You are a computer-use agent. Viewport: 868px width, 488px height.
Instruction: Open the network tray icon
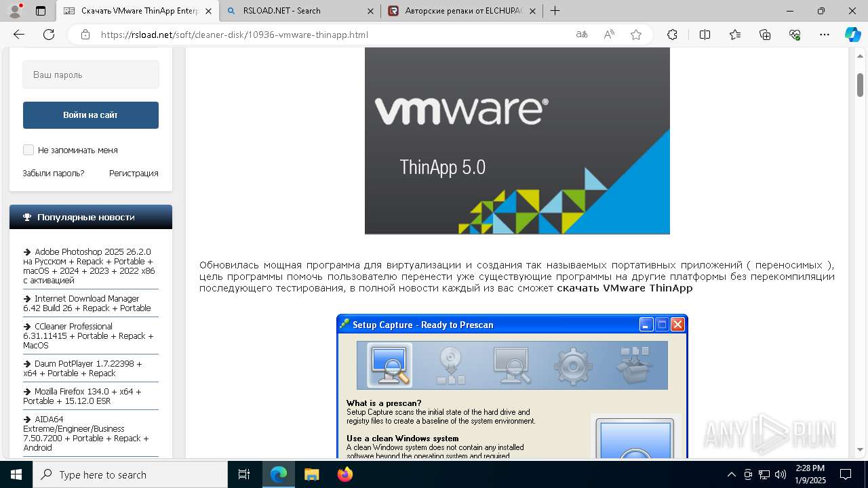point(764,474)
